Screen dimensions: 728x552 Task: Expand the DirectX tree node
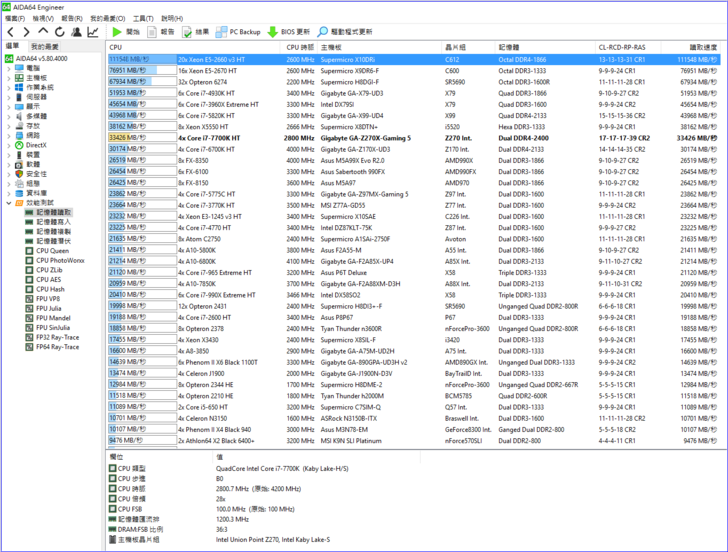9,145
